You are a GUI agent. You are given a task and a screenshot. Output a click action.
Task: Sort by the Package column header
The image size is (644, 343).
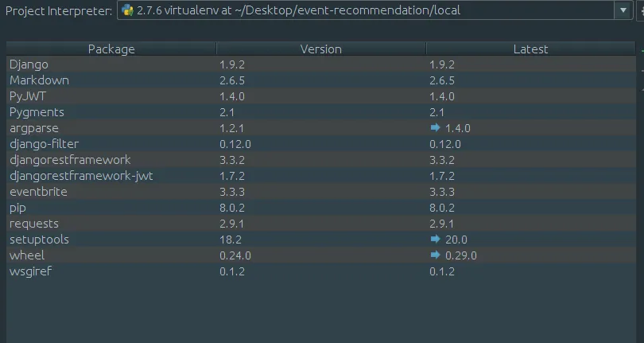111,49
